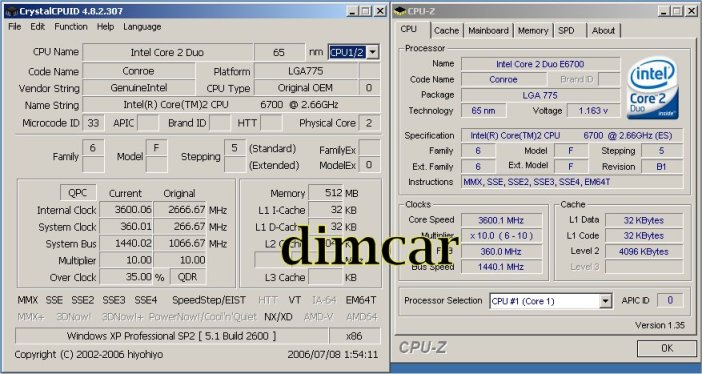702x374 pixels.
Task: Click the Physical Core value 2
Action: 369,123
